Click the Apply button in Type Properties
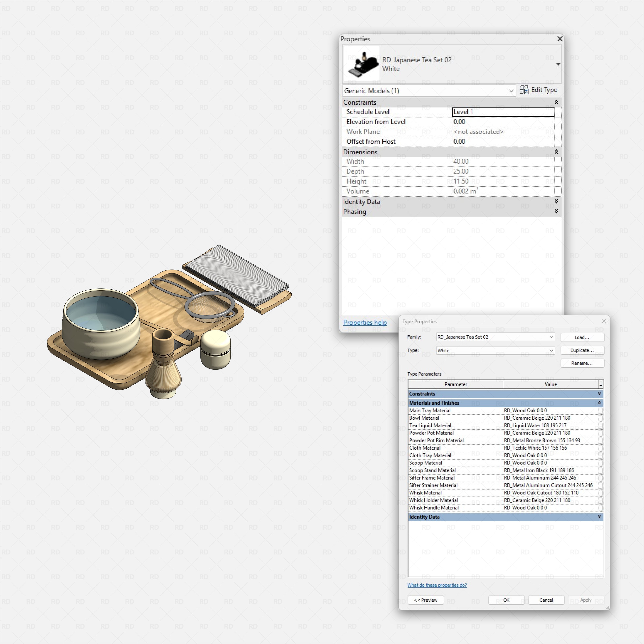Image resolution: width=644 pixels, height=644 pixels. tap(586, 600)
